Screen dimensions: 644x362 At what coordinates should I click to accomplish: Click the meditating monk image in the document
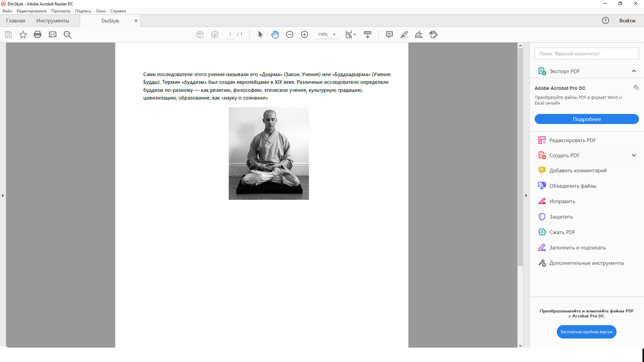(x=269, y=154)
